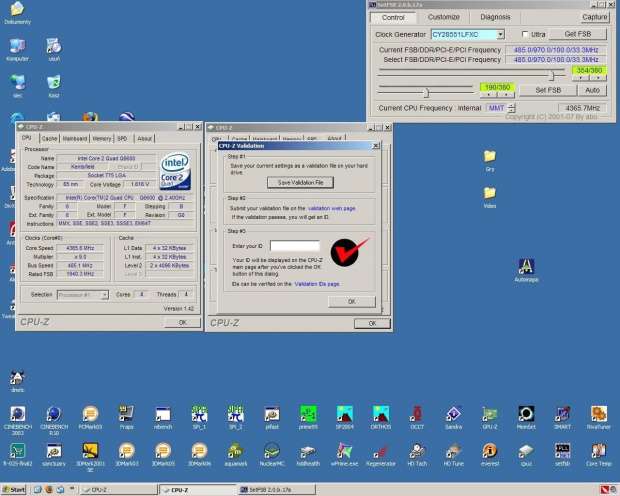Open the SP2004 shortcut icon
Image resolution: width=620 pixels, height=496 pixels.
pos(344,414)
